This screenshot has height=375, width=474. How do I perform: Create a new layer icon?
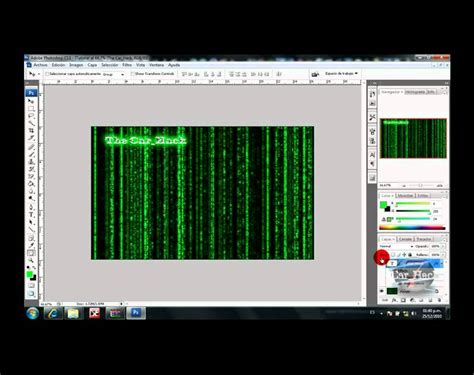pos(430,300)
